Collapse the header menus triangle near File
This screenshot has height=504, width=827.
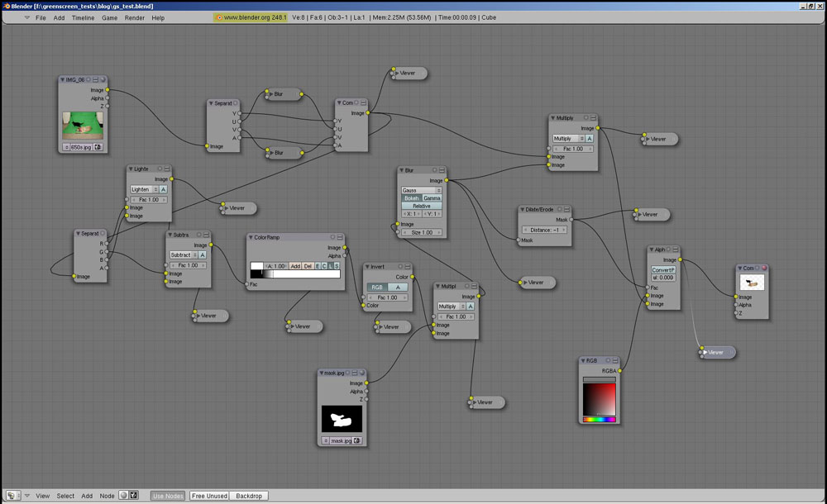pyautogui.click(x=27, y=17)
